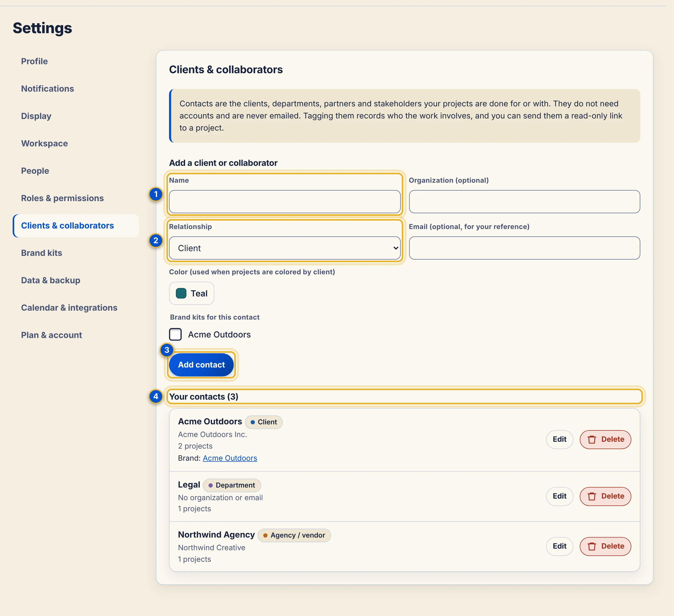Go to Notifications settings
Screen dimensions: 674x616
[x=47, y=88]
